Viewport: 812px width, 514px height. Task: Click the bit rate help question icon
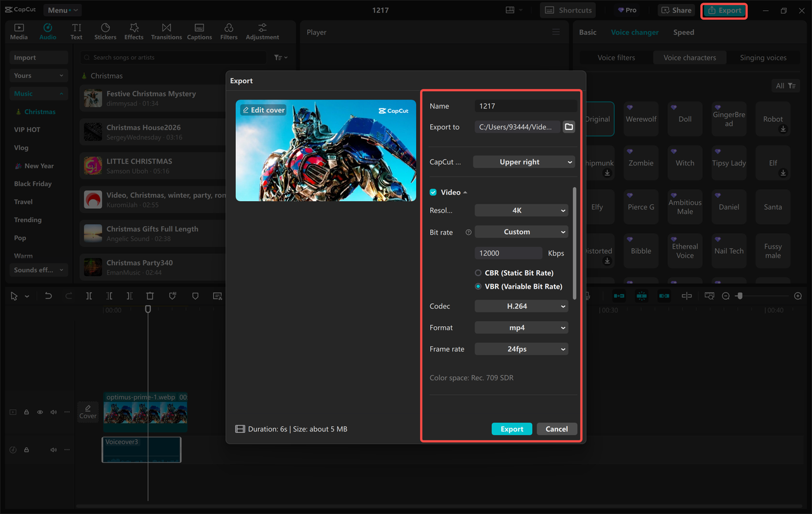point(468,232)
